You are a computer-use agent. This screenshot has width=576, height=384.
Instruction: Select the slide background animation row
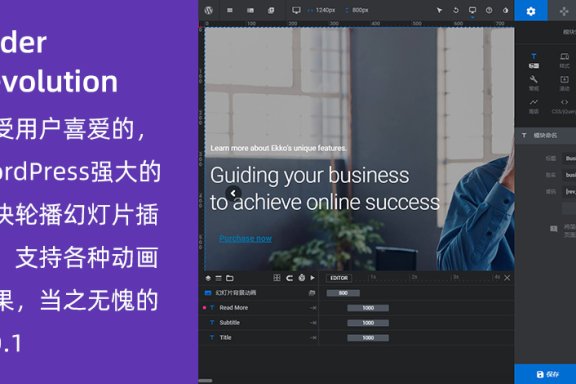click(x=259, y=293)
